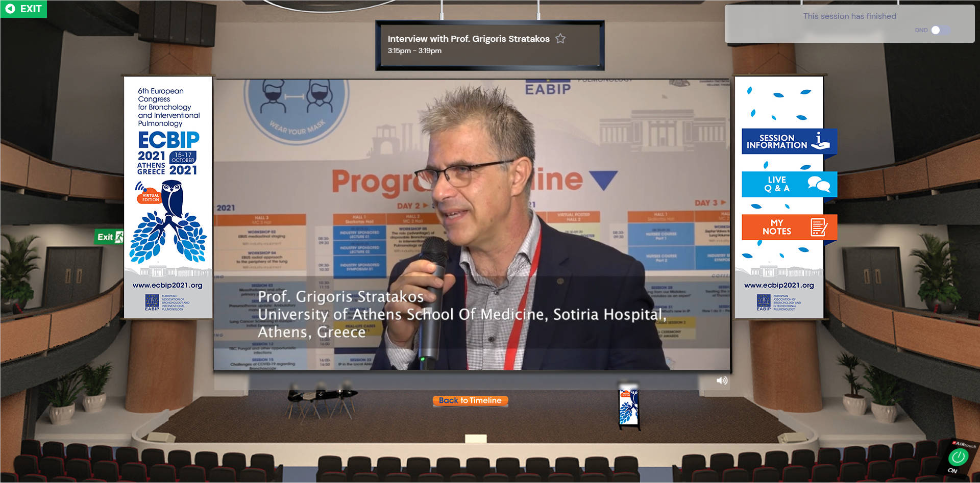
Task: Click the EABIP logo on left banner
Action: pyautogui.click(x=152, y=302)
